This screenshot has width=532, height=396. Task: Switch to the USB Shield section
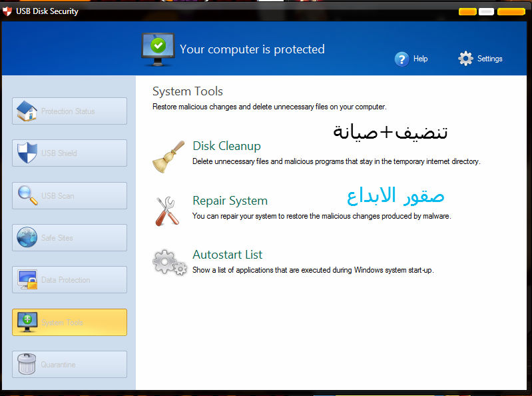tap(69, 153)
